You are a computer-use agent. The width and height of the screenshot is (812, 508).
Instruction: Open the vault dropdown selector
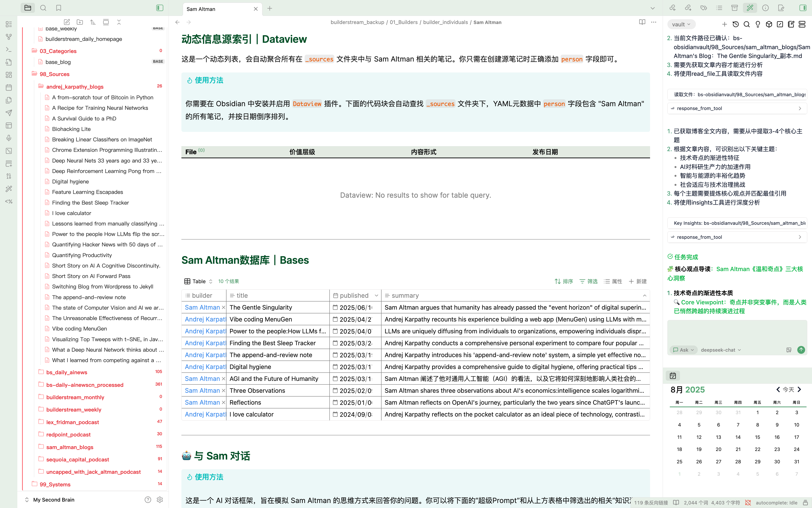(x=681, y=24)
